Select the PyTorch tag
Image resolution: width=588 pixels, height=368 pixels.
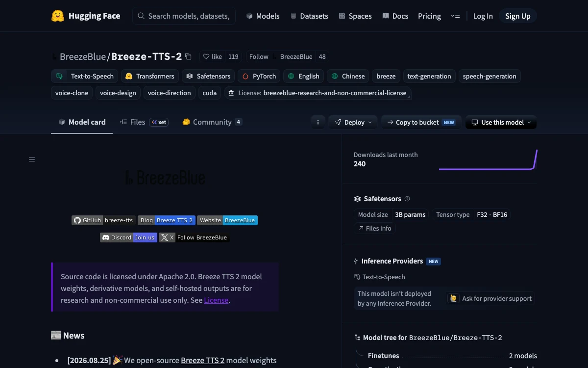259,76
